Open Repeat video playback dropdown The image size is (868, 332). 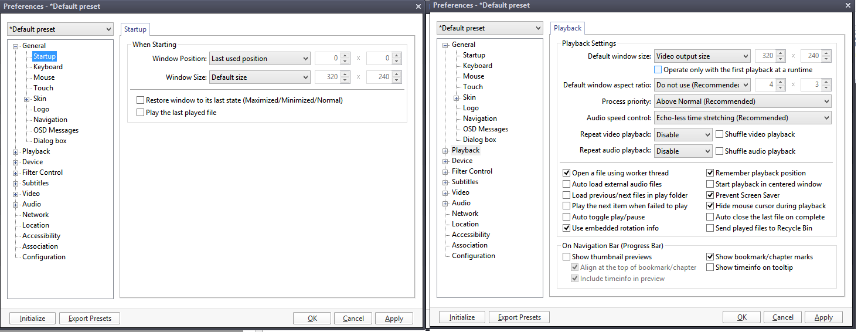pos(683,135)
